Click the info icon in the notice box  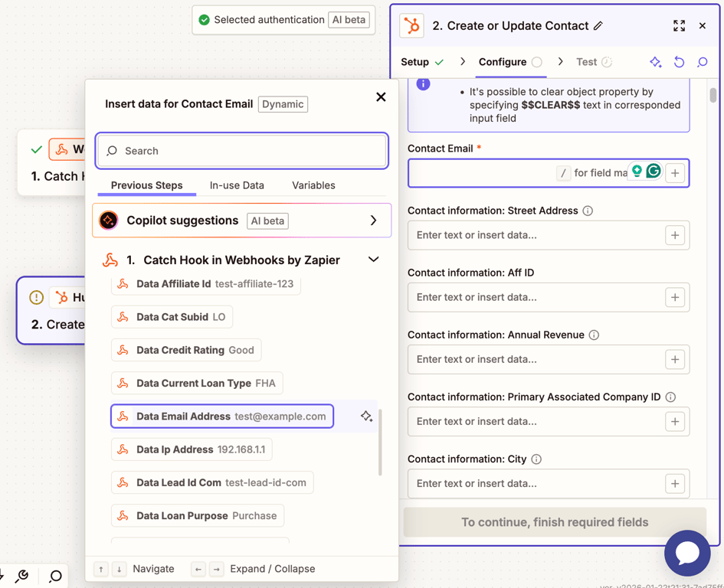coord(423,84)
